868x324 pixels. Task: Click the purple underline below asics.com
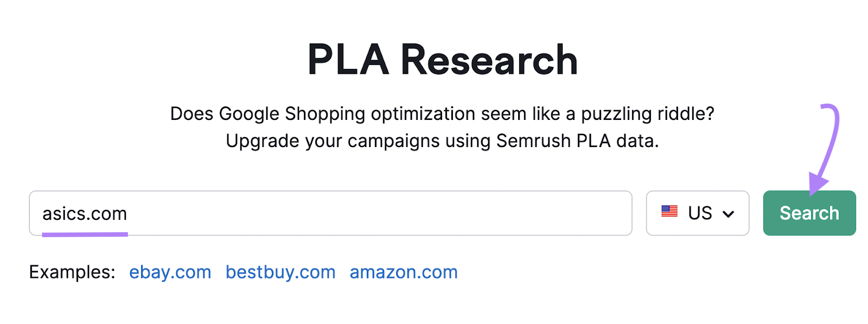[x=85, y=233]
